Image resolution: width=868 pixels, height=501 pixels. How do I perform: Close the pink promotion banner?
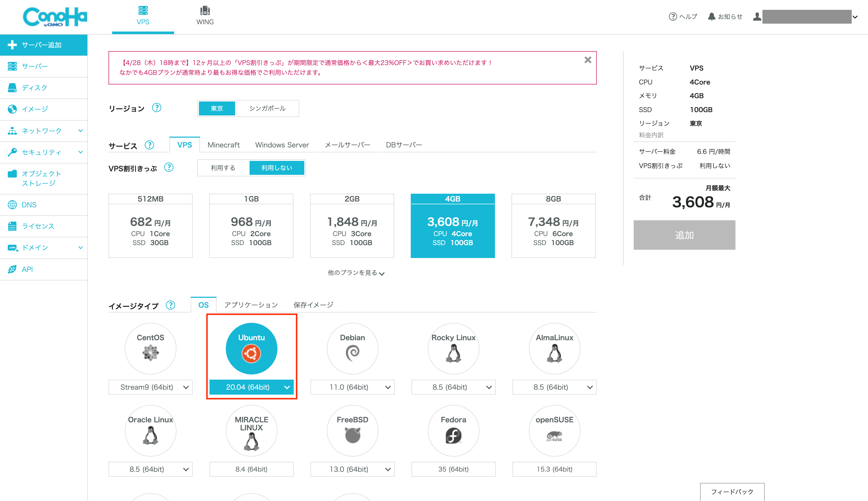[x=588, y=60]
